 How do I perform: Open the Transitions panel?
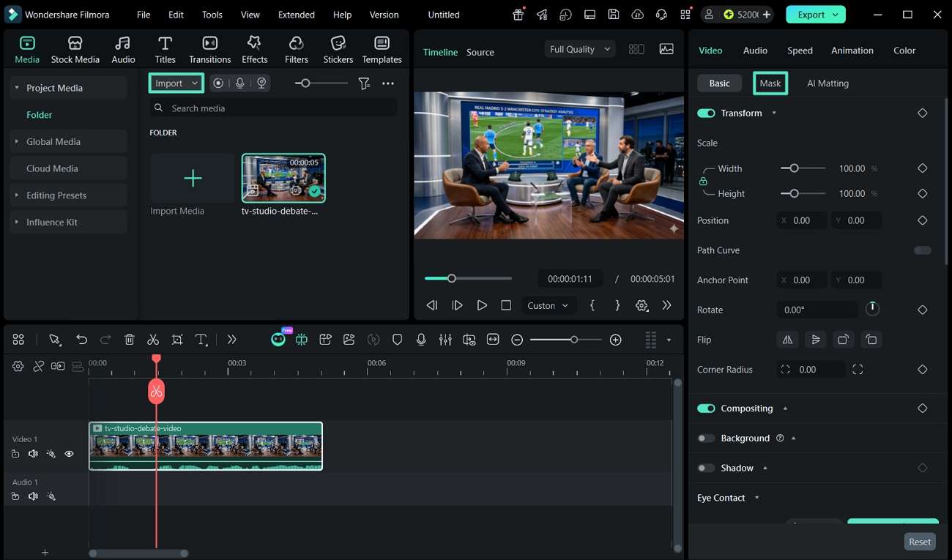pyautogui.click(x=210, y=50)
